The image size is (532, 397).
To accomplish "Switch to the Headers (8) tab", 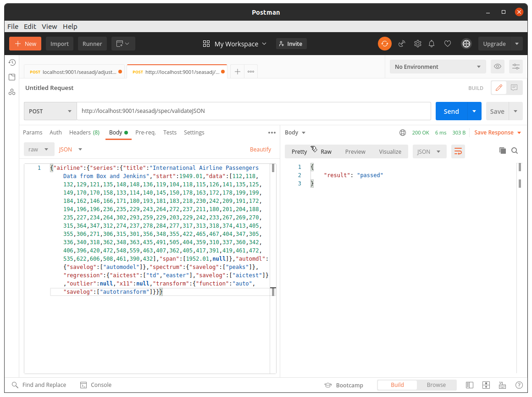I will coord(84,133).
